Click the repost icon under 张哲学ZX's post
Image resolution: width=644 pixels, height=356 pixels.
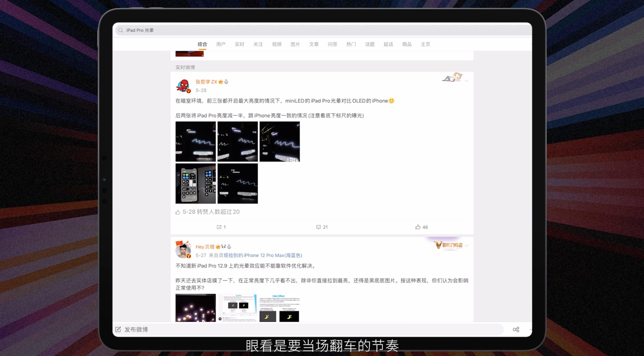tap(219, 227)
